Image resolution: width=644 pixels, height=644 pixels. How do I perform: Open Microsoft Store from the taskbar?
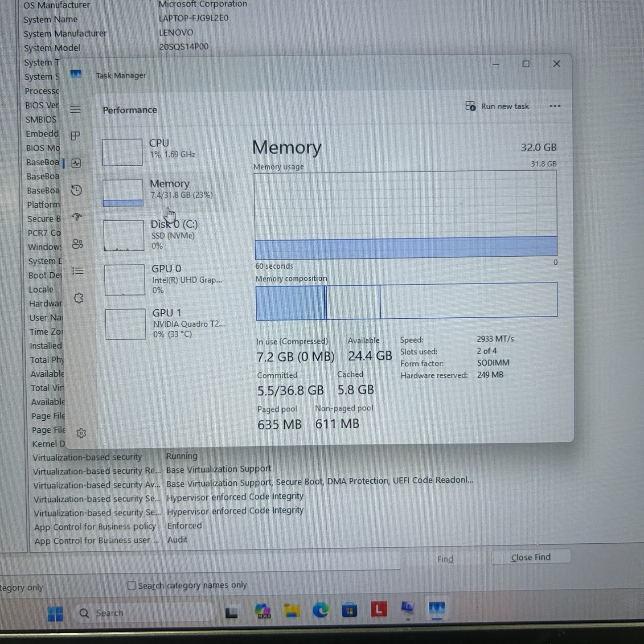[x=349, y=610]
